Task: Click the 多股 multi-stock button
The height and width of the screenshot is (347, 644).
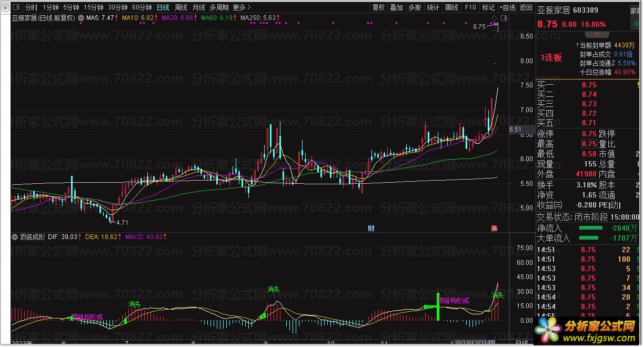Action: [x=415, y=7]
